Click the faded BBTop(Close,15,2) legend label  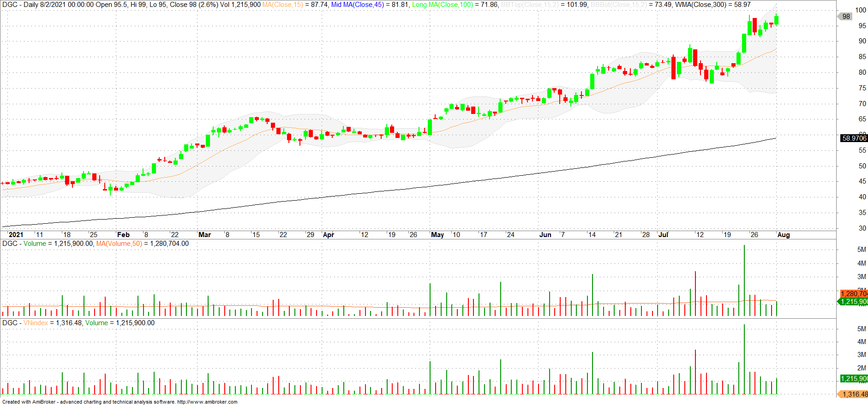coord(530,5)
